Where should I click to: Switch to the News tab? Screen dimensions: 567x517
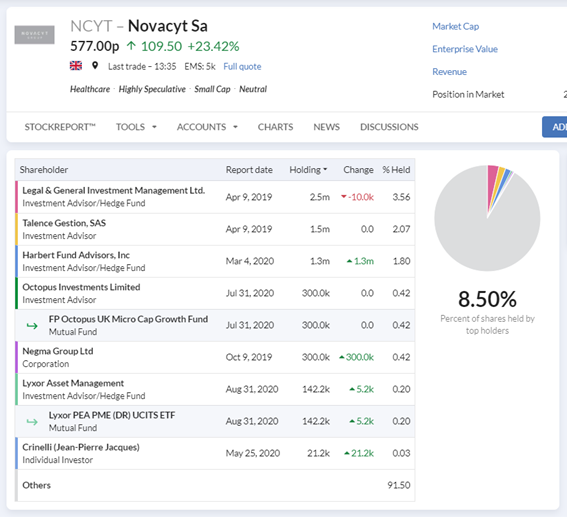pos(326,127)
